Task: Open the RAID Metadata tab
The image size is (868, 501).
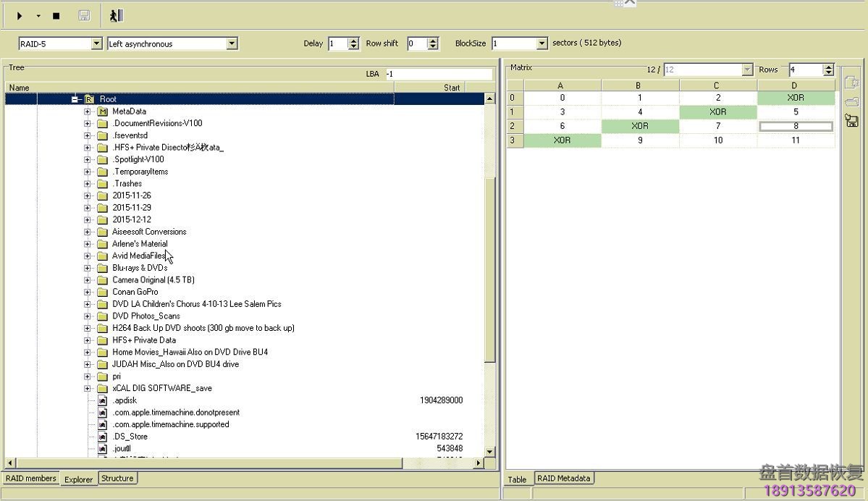Action: pos(563,479)
